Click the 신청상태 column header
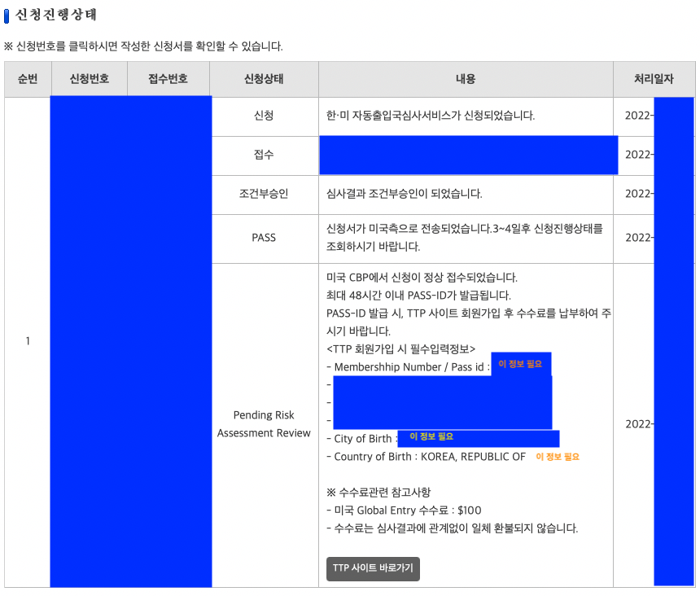Viewport: 700px width, 596px height. 265,79
